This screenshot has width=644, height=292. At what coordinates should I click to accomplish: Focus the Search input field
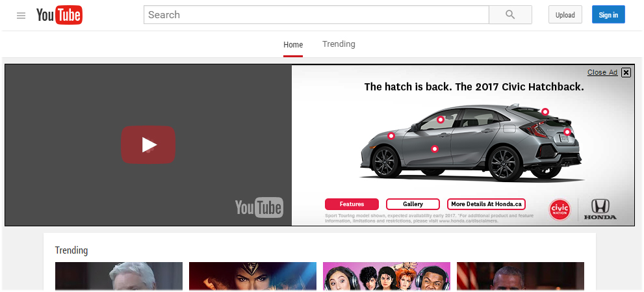click(x=316, y=15)
